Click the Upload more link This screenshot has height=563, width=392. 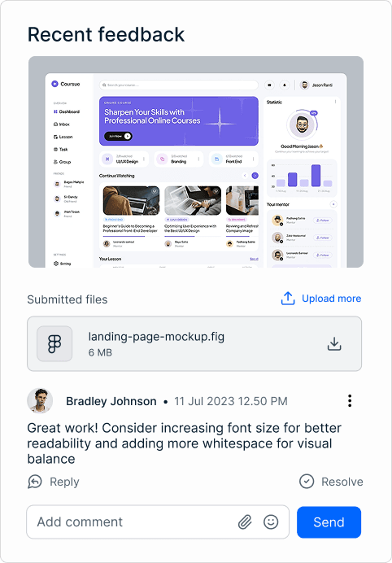(331, 299)
